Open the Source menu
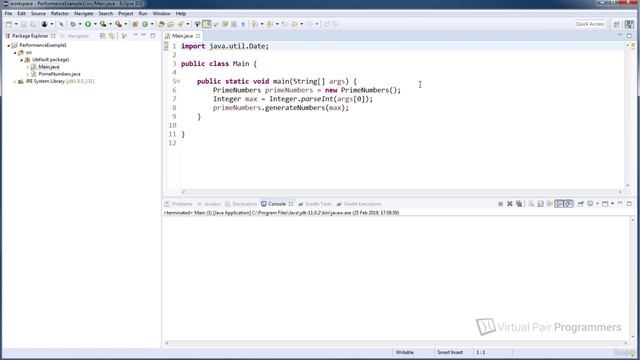 (38, 13)
